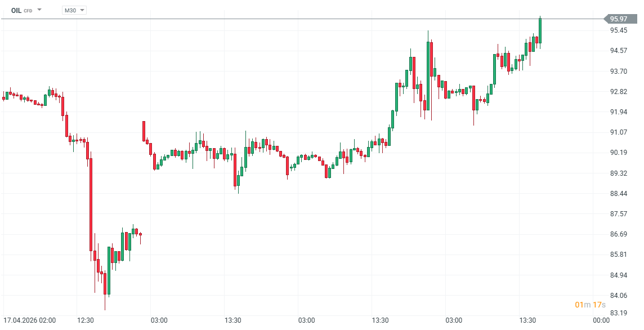Image resolution: width=644 pixels, height=330 pixels.
Task: Click the OIL instrument name label
Action: (16, 10)
